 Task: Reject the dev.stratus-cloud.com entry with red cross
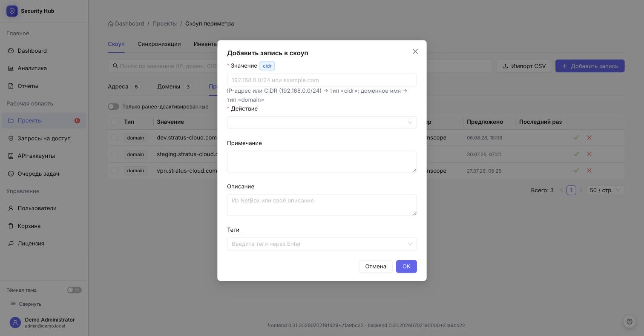589,137
